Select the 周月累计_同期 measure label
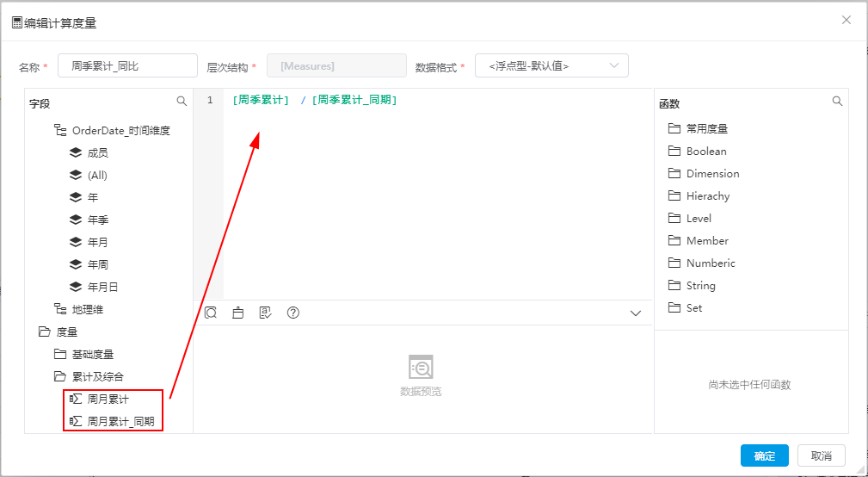This screenshot has width=868, height=477. click(120, 422)
